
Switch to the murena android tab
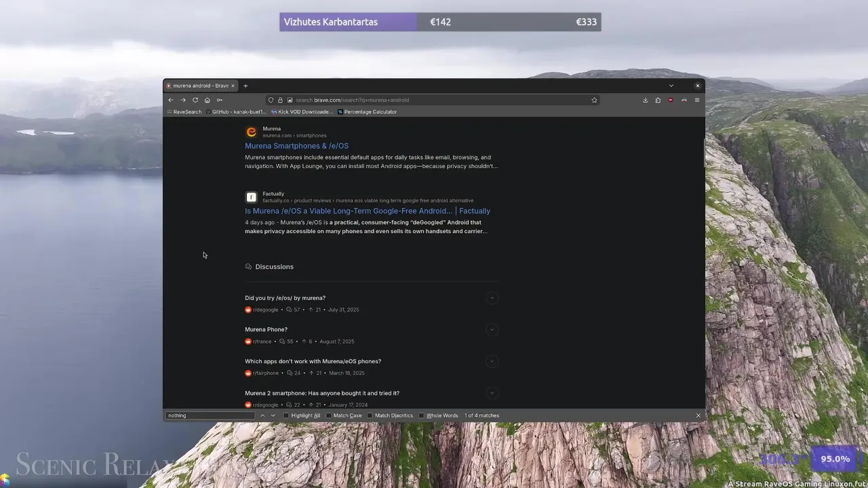coord(200,85)
